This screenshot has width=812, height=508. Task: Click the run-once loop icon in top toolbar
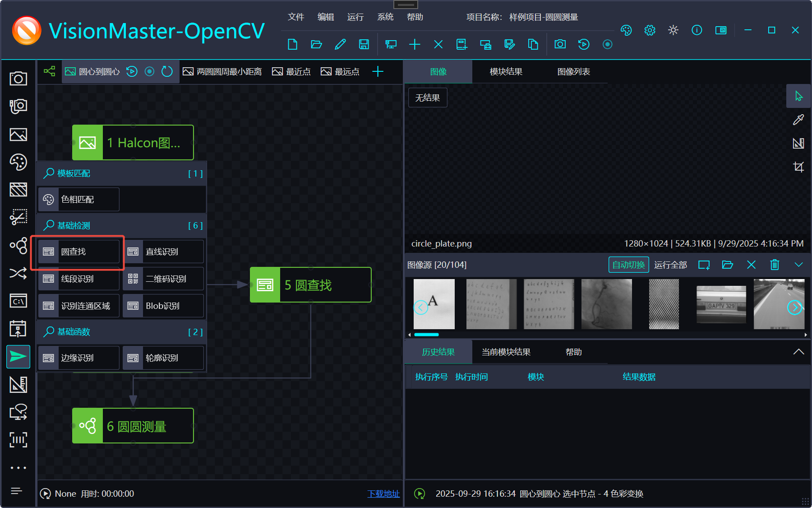pyautogui.click(x=584, y=44)
